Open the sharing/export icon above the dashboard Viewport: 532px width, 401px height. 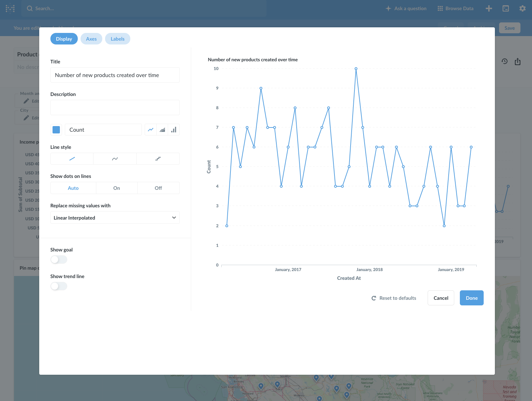[x=518, y=61]
